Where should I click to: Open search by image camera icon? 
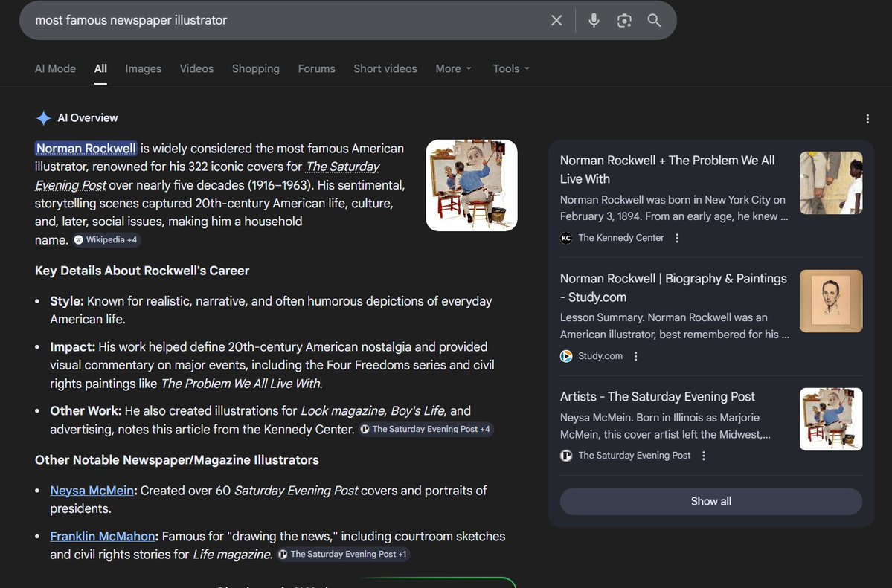click(624, 21)
